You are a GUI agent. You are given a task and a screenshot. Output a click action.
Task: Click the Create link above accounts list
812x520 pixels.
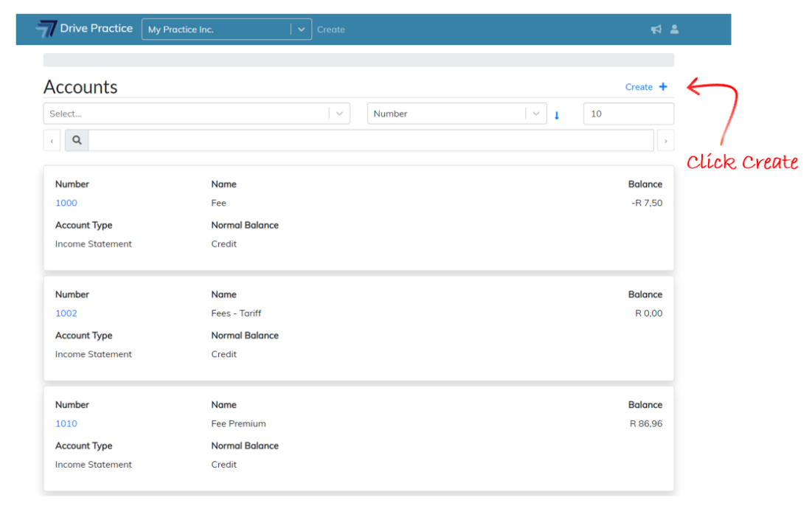tap(639, 87)
